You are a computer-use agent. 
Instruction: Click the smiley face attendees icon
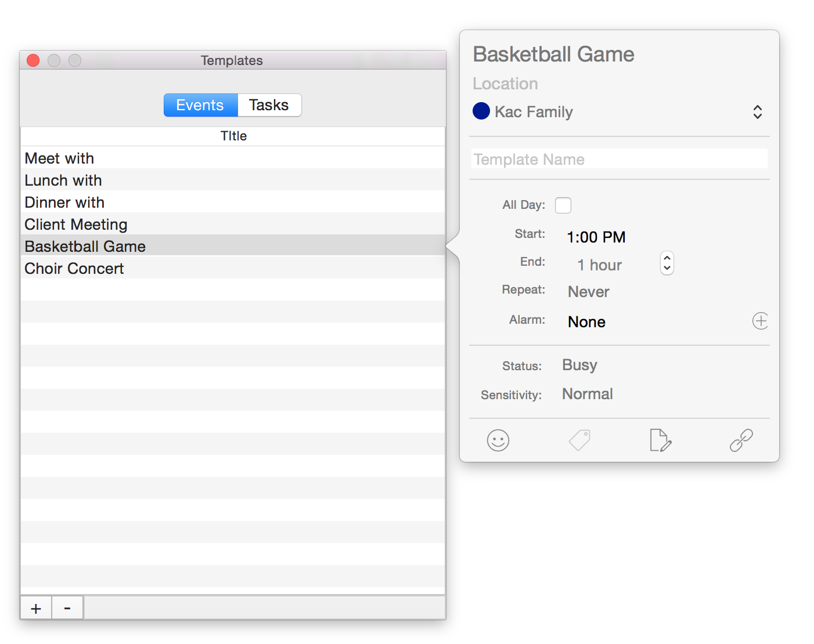[x=498, y=440]
